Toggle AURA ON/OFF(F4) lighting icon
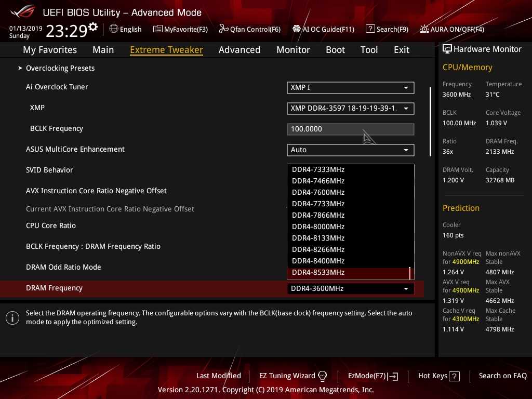The height and width of the screenshot is (399, 532). (x=424, y=29)
